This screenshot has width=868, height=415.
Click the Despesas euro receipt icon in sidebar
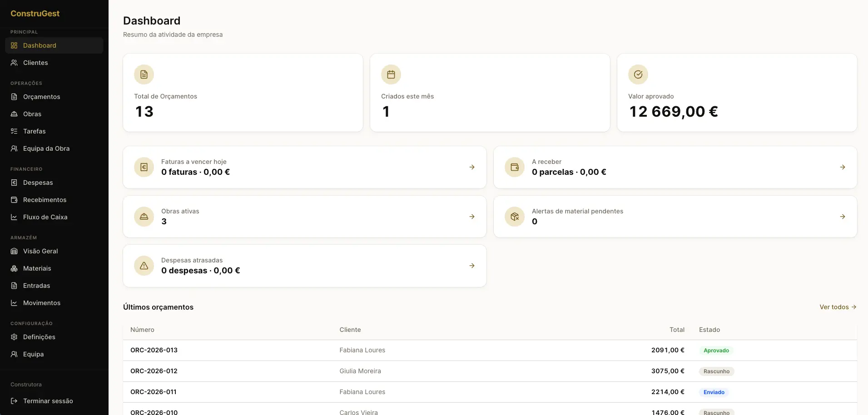point(14,183)
